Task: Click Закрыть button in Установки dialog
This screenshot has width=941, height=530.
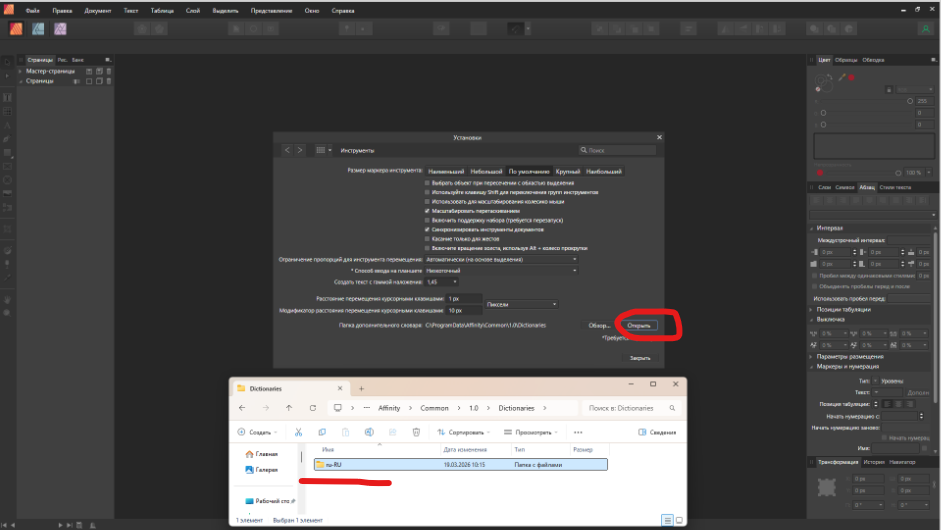Action: tap(640, 358)
